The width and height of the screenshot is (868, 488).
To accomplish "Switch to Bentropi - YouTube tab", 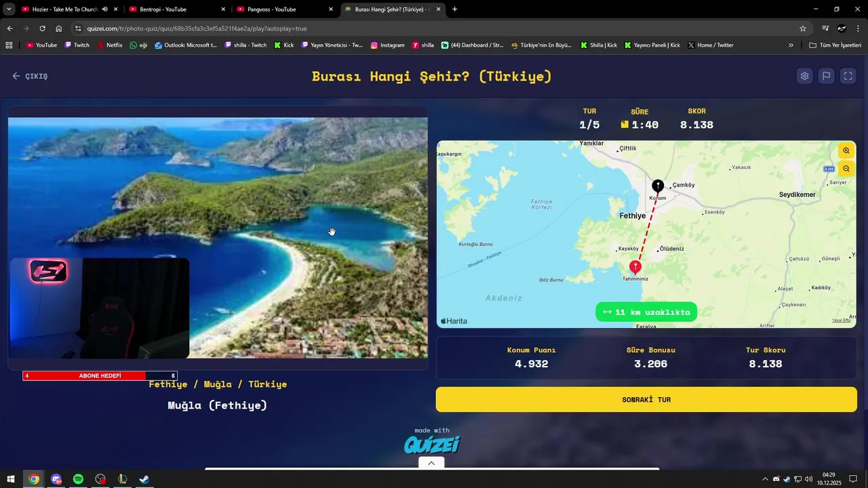I will 178,9.
